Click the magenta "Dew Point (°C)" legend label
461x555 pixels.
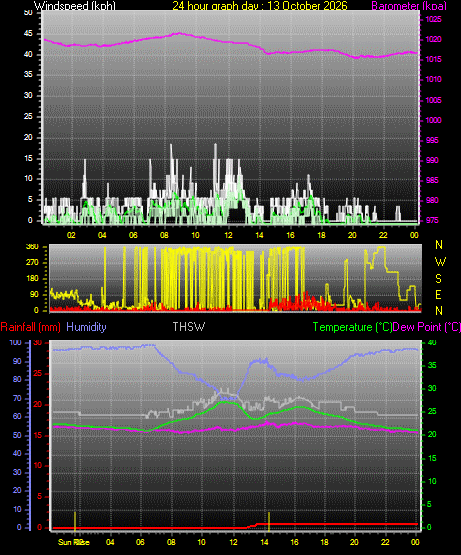tap(427, 327)
